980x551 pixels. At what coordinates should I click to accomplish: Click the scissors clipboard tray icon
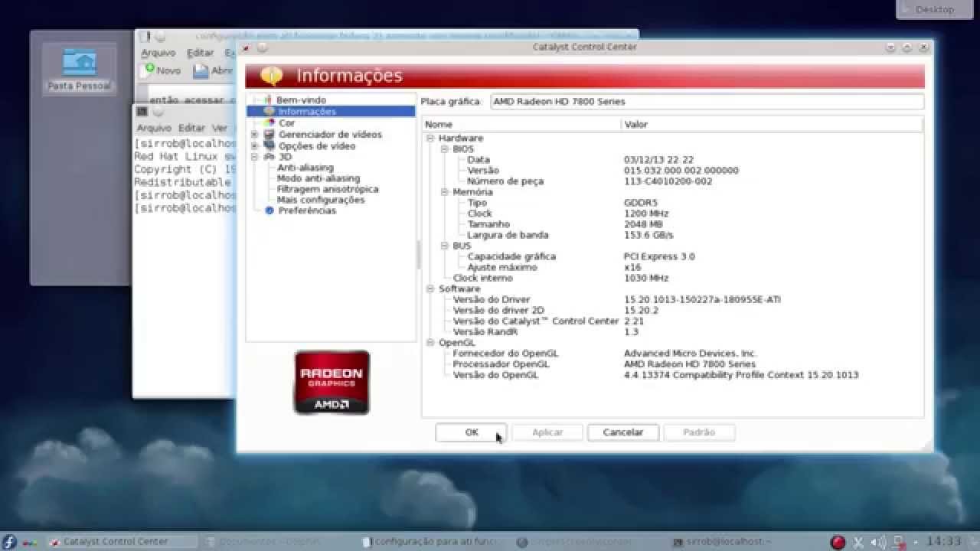coord(859,542)
